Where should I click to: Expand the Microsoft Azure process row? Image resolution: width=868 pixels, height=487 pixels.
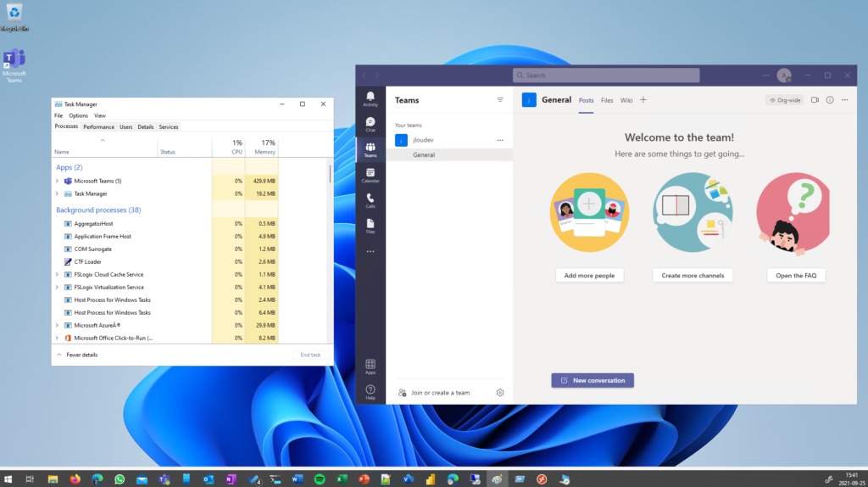[x=57, y=326]
